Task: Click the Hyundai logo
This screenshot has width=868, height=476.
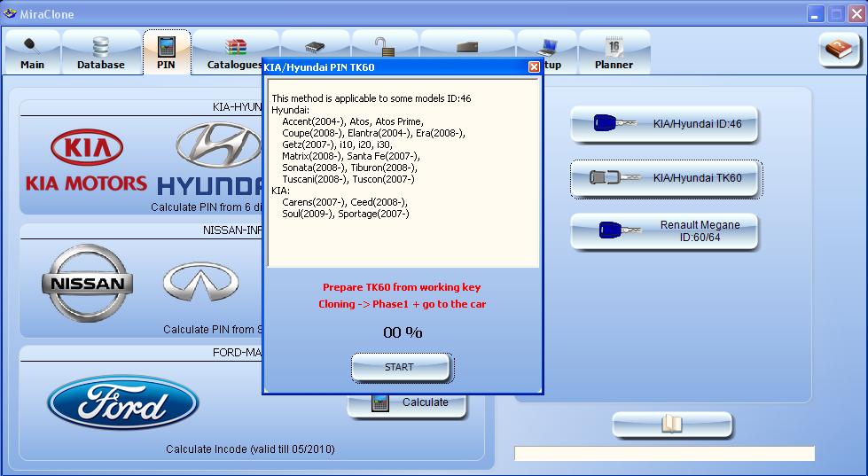Action: coord(210,159)
